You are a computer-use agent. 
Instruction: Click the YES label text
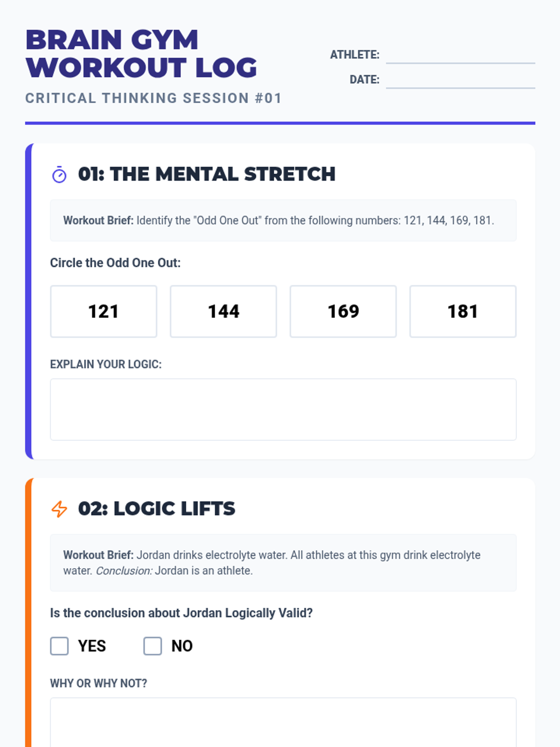coord(92,646)
